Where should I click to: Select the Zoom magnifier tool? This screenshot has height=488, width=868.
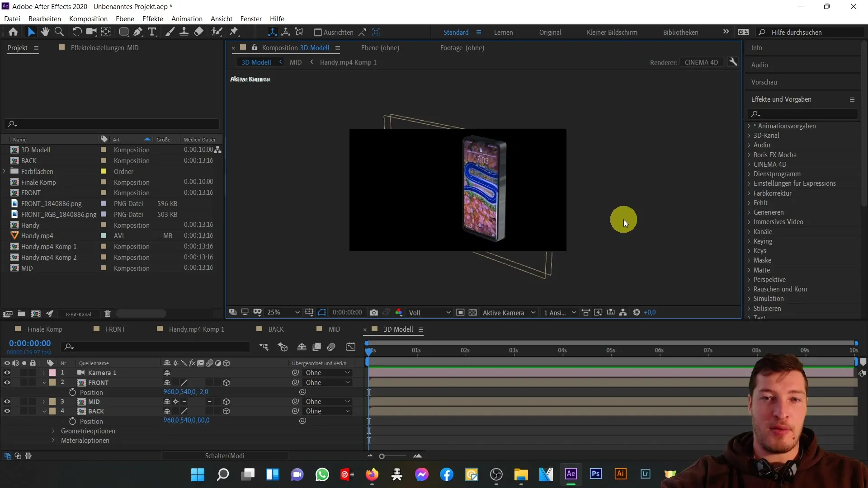[x=59, y=32]
